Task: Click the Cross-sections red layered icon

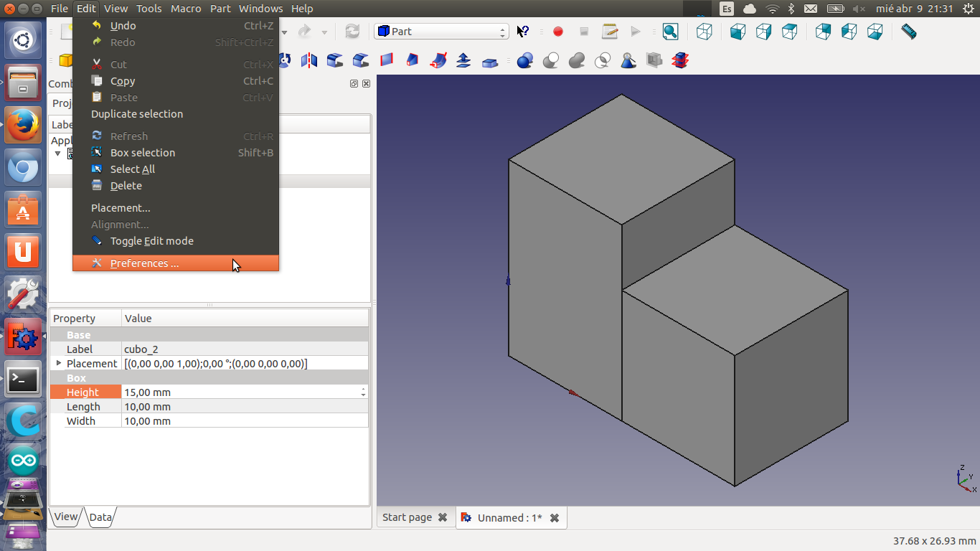Action: (x=680, y=60)
